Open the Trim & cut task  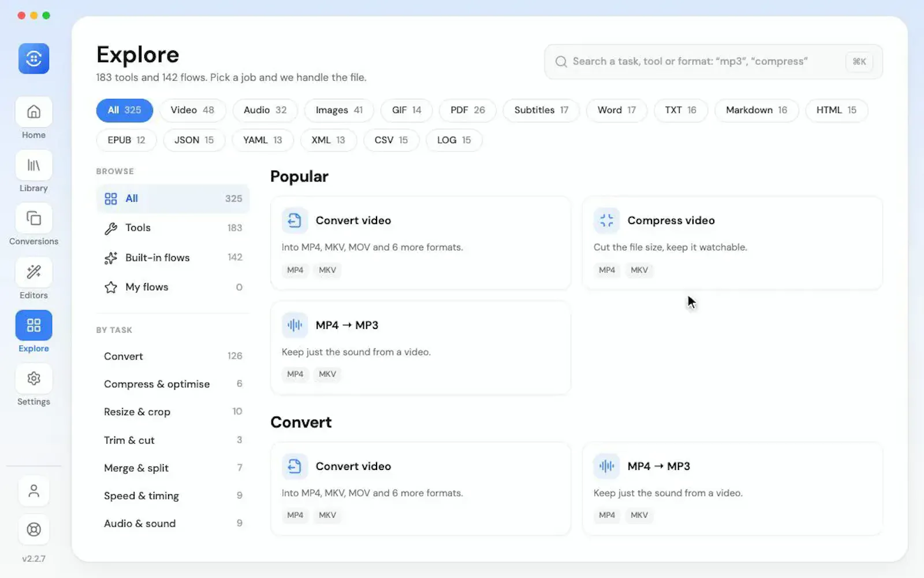173,440
